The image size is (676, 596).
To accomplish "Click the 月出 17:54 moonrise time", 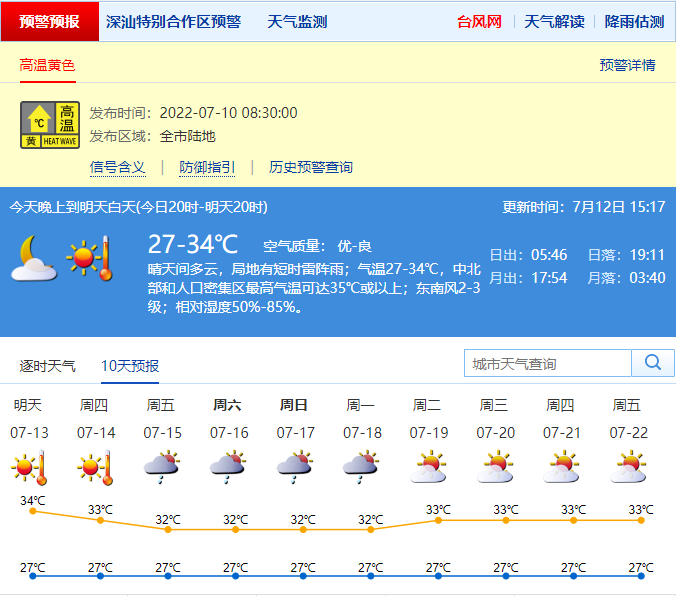I will [x=529, y=278].
